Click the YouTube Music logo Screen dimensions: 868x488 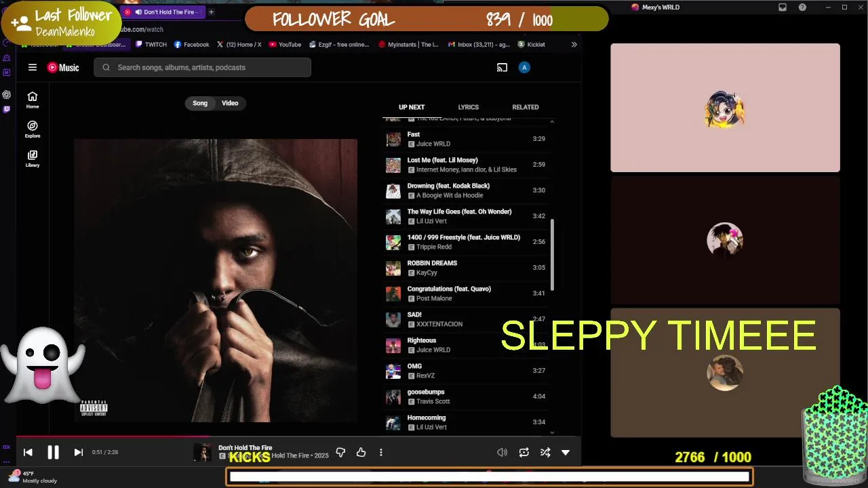point(63,67)
